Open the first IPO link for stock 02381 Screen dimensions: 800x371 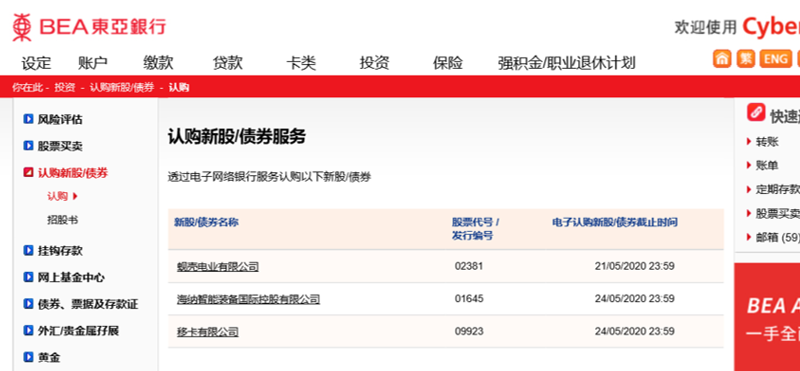(x=218, y=266)
